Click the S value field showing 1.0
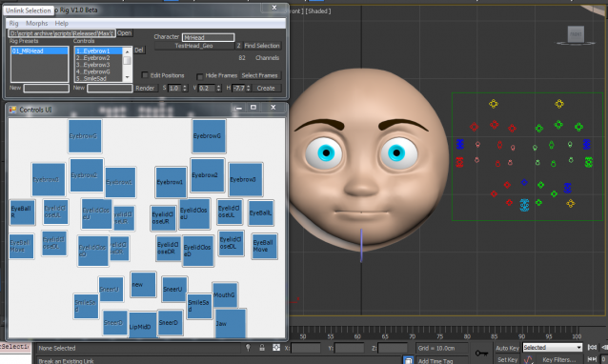The width and height of the screenshot is (608, 364). point(173,88)
